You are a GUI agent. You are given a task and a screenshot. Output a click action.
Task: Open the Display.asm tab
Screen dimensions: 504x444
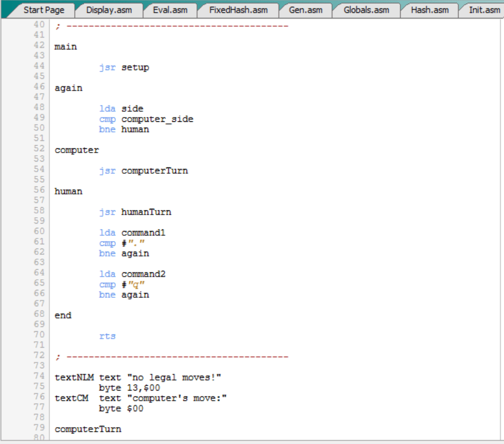click(109, 10)
